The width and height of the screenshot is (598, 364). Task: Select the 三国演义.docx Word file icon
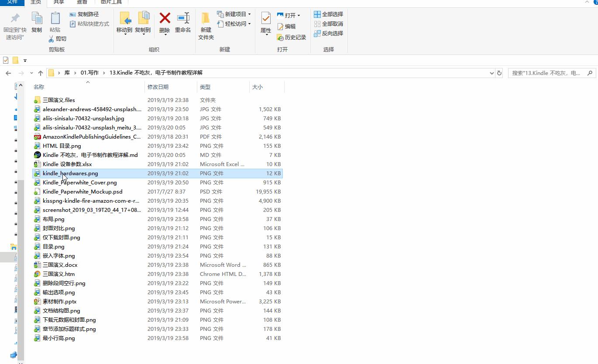click(x=38, y=265)
